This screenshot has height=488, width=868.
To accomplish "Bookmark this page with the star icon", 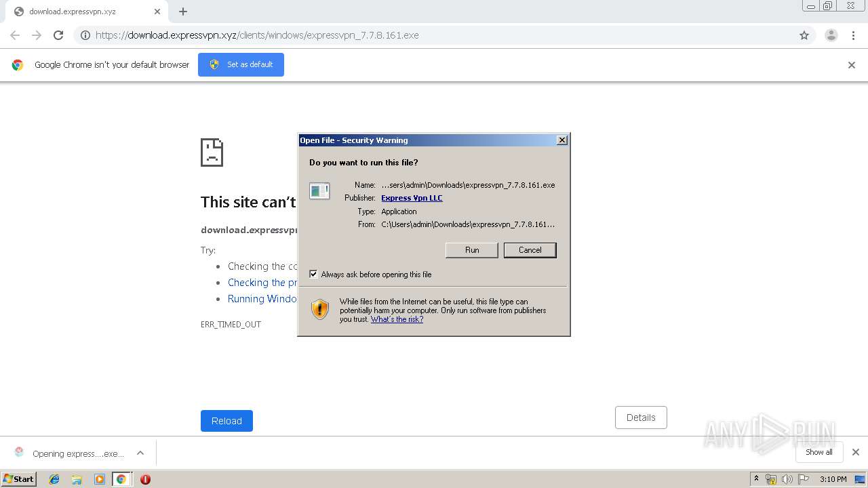I will tap(804, 35).
